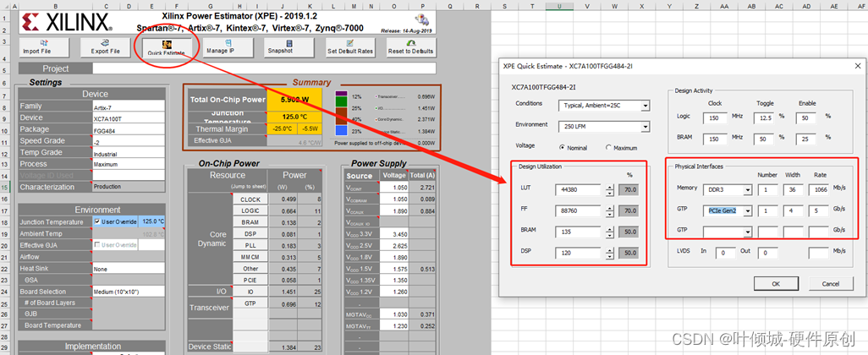Screen dimensions: 868x355
Task: Select spreadsheet column U header
Action: point(559,6)
